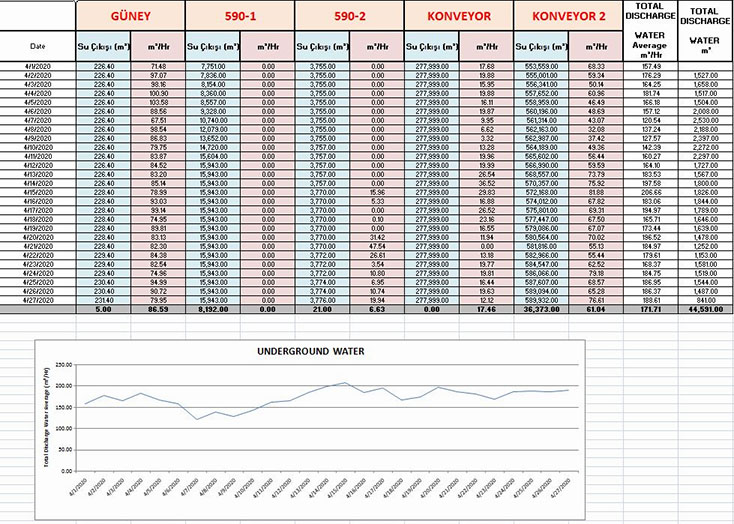Click KONVEYOR 2 Su Çıkışı value 589,932.00
The image size is (734, 524).
point(541,300)
